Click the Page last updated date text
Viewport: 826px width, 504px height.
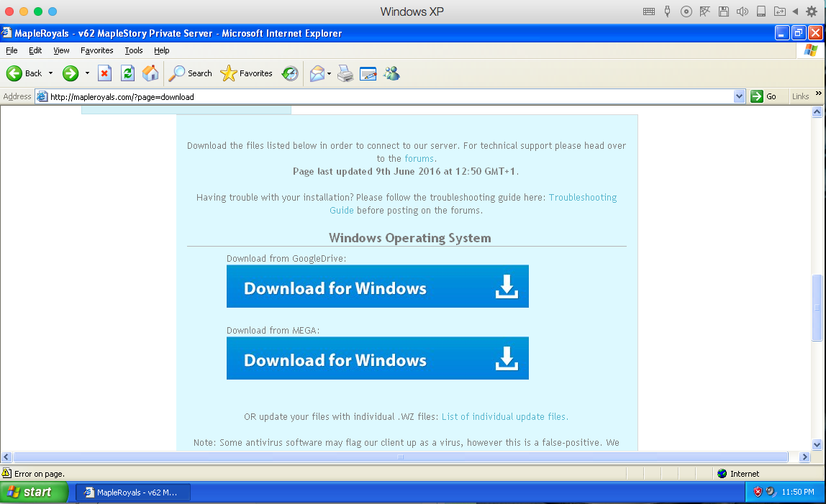tap(406, 171)
